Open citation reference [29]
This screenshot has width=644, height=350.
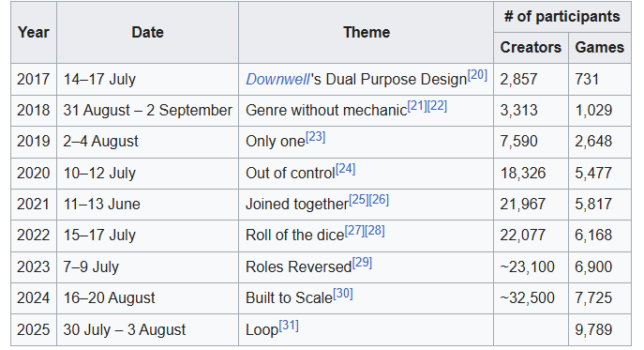(362, 263)
